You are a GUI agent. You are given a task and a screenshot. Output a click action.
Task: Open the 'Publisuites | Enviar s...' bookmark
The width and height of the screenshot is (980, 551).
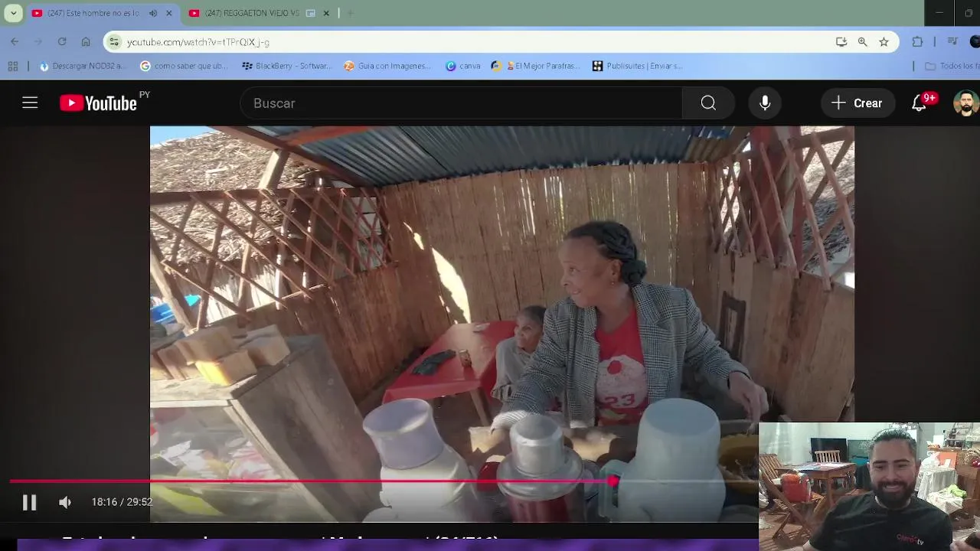tap(637, 66)
